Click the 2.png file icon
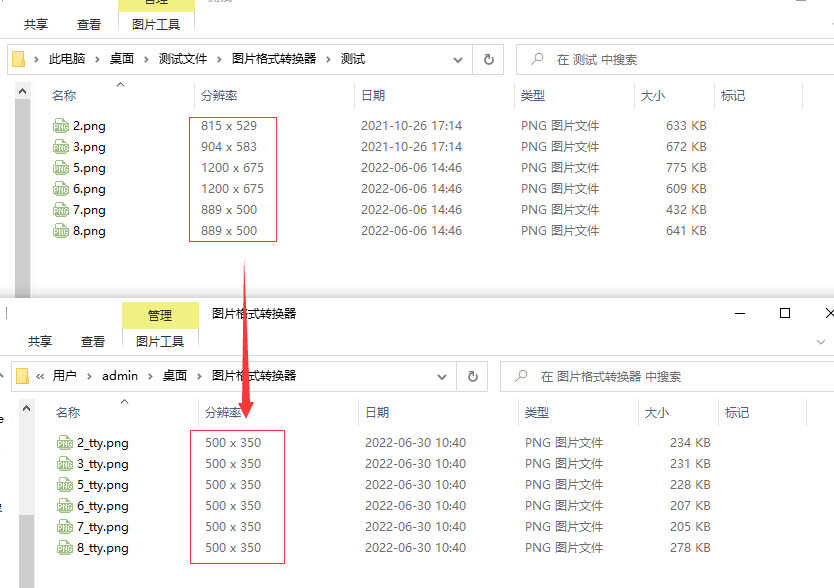 pyautogui.click(x=61, y=126)
